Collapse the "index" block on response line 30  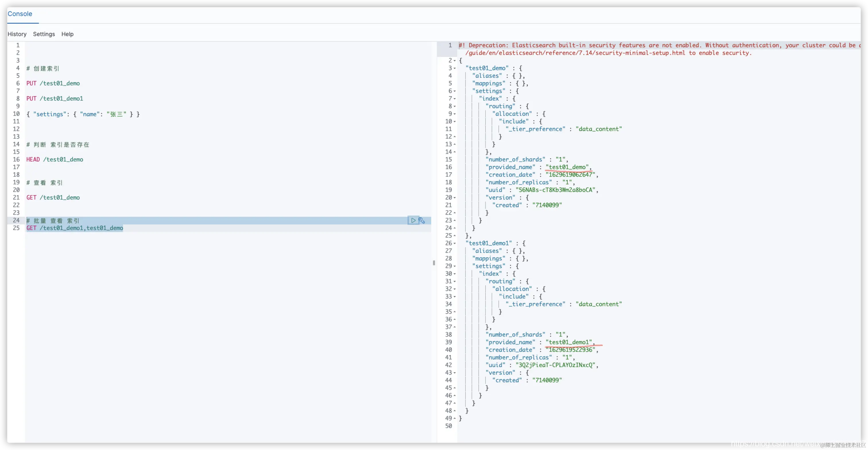[455, 274]
